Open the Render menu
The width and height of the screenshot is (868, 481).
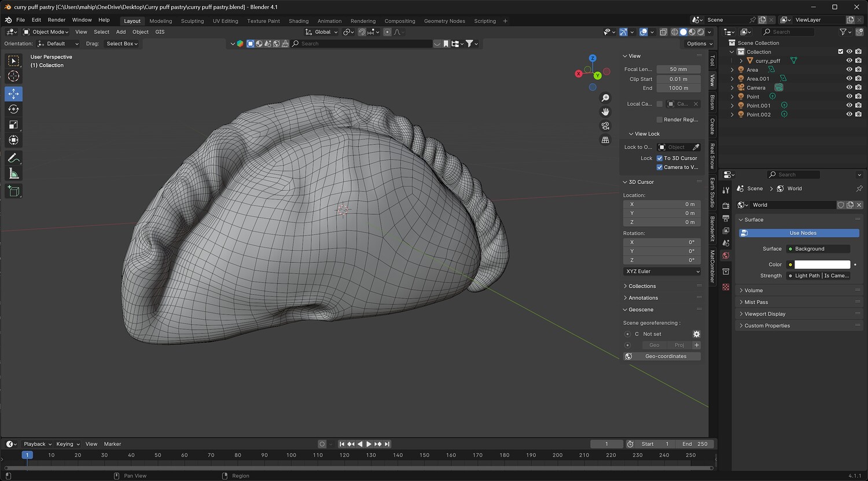(56, 20)
